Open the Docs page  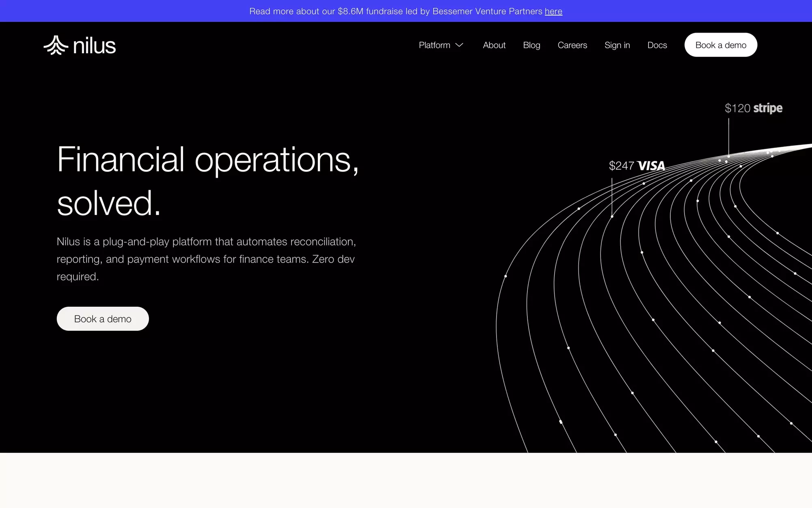pyautogui.click(x=657, y=45)
